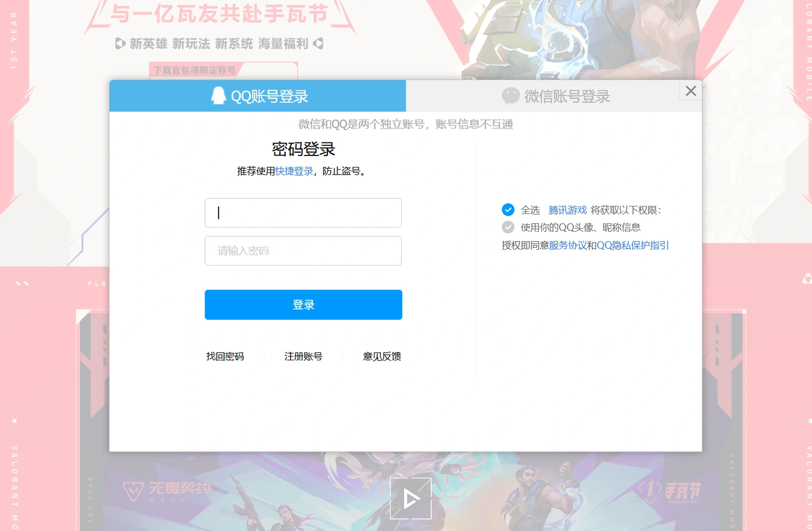Open the 腾讯游戏 link
The image size is (812, 531).
(568, 210)
